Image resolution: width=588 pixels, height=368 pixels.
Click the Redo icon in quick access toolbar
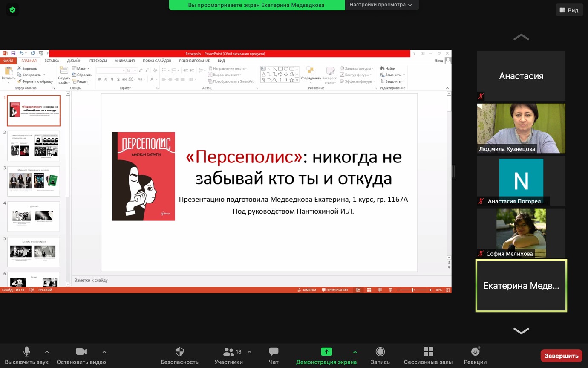point(32,53)
